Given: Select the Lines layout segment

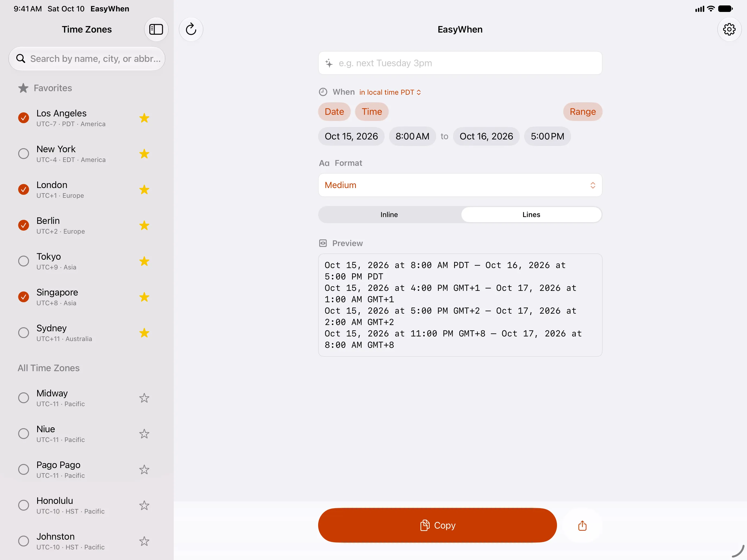Looking at the screenshot, I should tap(531, 215).
